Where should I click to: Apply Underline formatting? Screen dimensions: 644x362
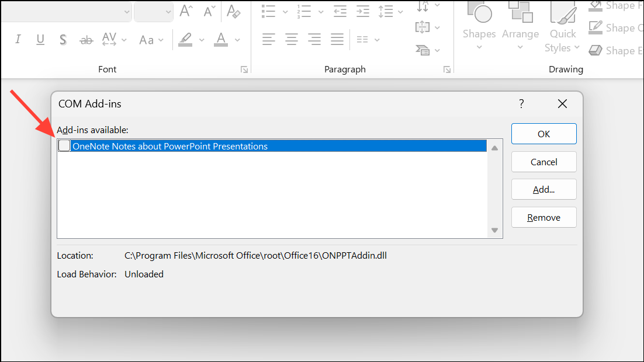pyautogui.click(x=40, y=39)
